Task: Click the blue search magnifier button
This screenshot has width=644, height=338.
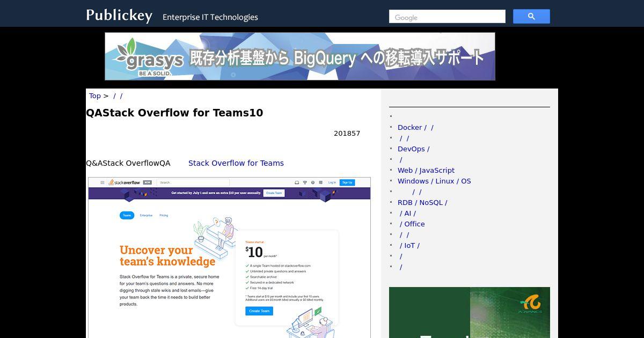Action: pos(531,17)
